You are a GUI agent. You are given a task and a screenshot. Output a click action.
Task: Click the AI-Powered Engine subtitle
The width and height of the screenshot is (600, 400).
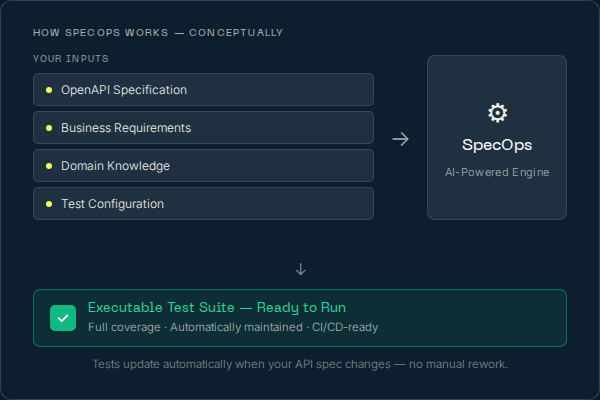point(497,172)
